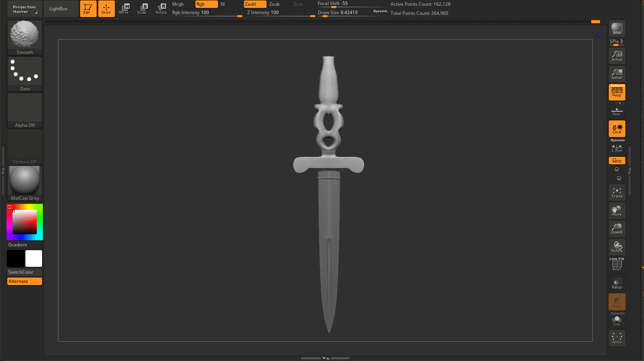Click the SwitchColor button

click(25, 272)
